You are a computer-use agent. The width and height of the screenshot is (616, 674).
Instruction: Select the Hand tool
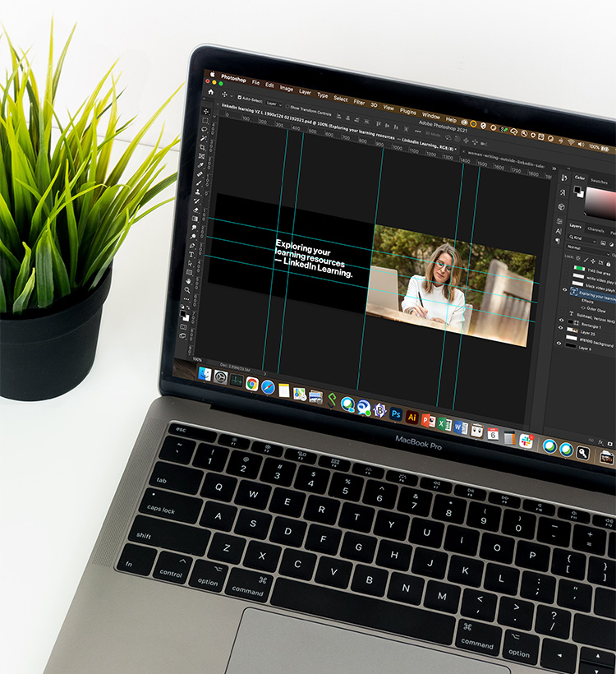click(x=188, y=281)
